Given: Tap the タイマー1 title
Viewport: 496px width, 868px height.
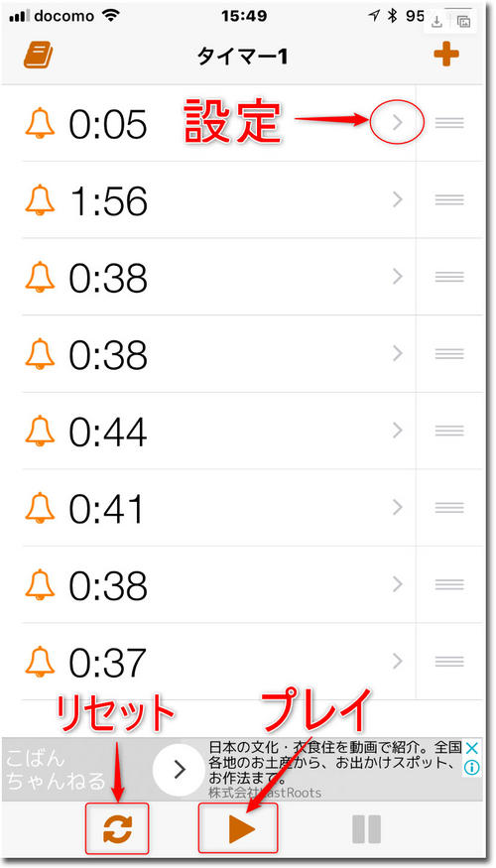Looking at the screenshot, I should (x=242, y=56).
